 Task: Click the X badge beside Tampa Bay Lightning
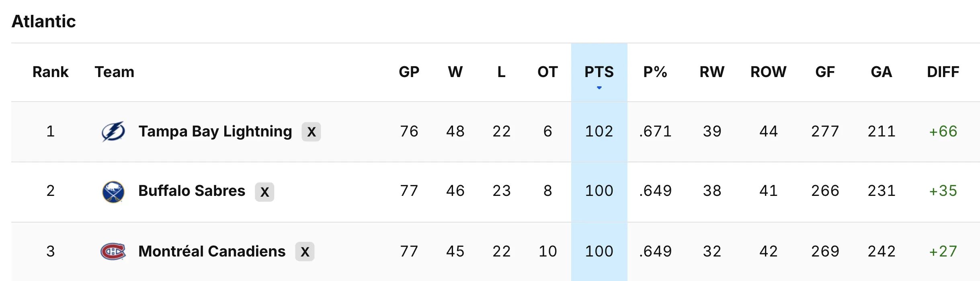311,132
